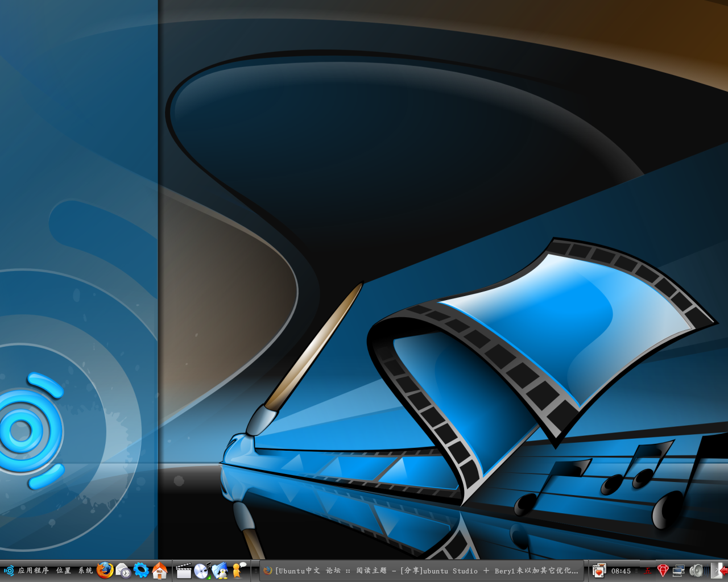The image size is (728, 582).
Task: Open the 应用程序 (Applications) menu
Action: click(34, 571)
